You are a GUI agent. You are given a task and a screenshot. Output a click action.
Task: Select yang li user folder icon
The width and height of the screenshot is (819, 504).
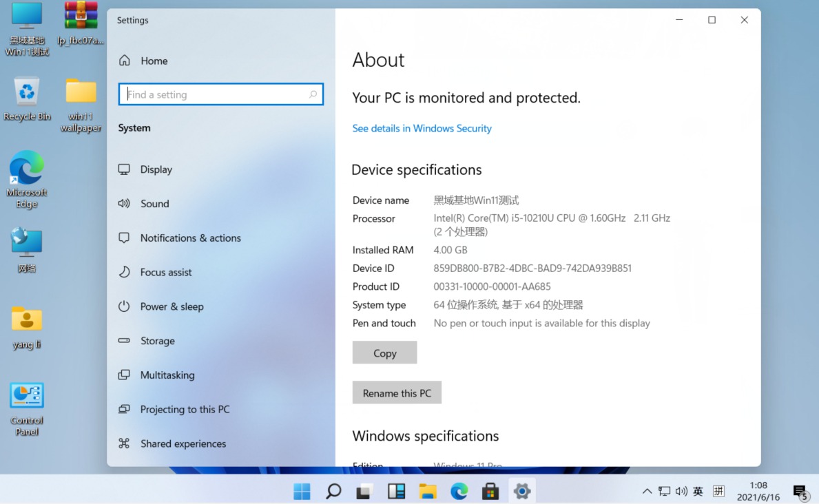point(27,328)
